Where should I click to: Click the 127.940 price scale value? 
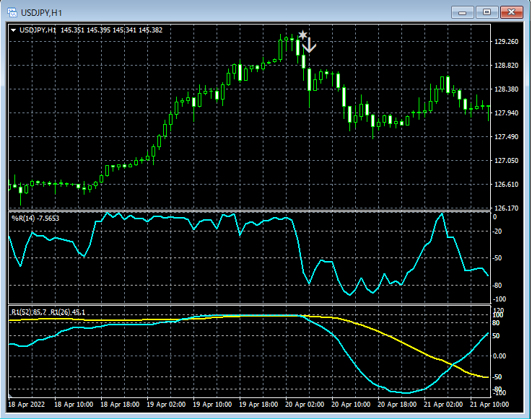(506, 113)
